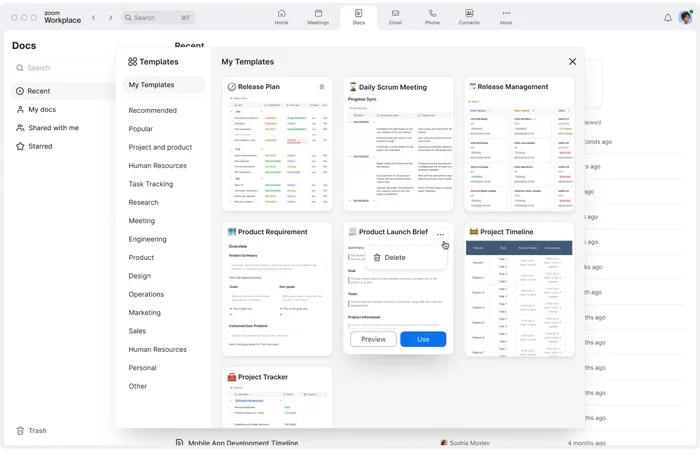The height and width of the screenshot is (460, 700).
Task: Click the notifications bell icon
Action: pos(668,17)
